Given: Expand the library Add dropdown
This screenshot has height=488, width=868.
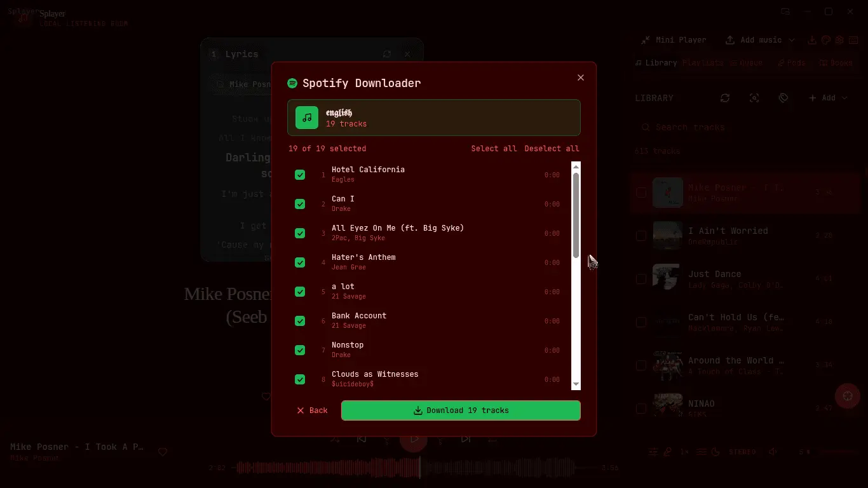Looking at the screenshot, I should click(x=828, y=98).
